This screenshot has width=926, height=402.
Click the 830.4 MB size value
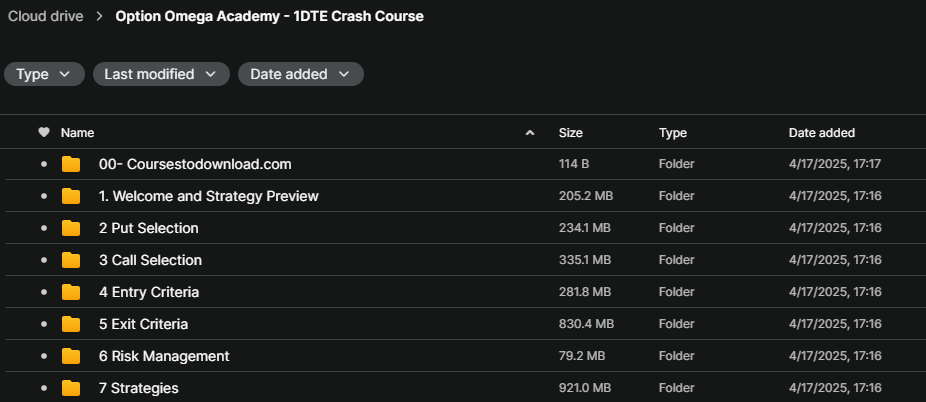pyautogui.click(x=586, y=323)
